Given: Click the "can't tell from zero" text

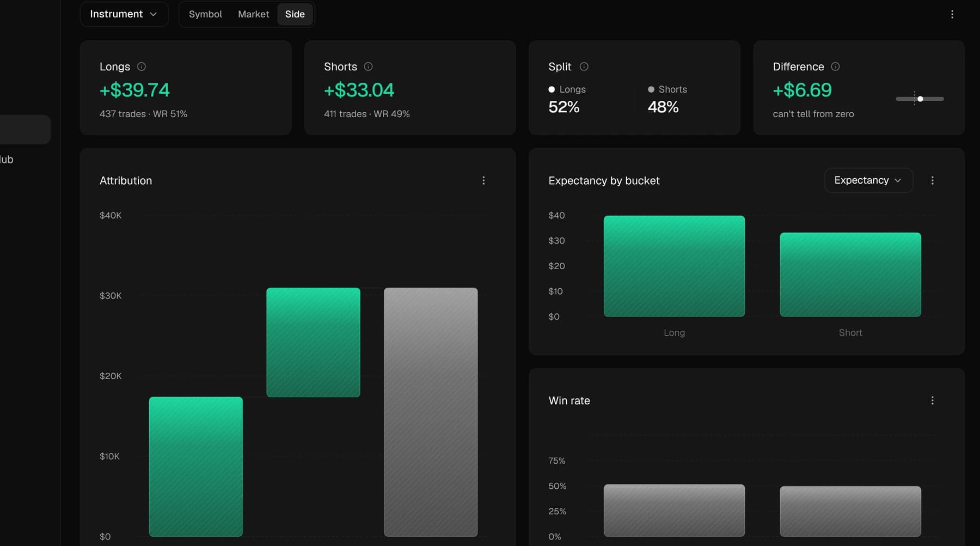Looking at the screenshot, I should tap(813, 114).
